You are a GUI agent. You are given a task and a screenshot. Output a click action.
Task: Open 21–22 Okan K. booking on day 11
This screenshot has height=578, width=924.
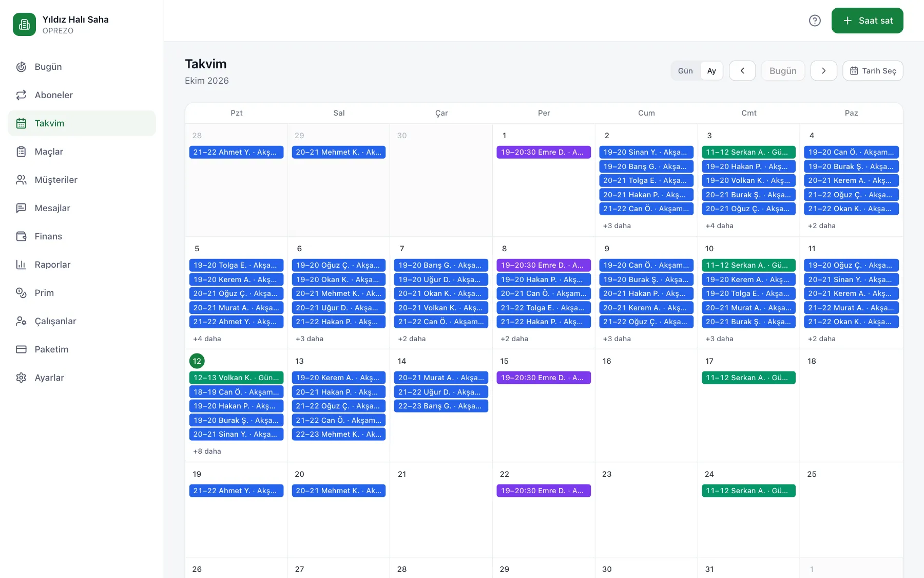(851, 322)
